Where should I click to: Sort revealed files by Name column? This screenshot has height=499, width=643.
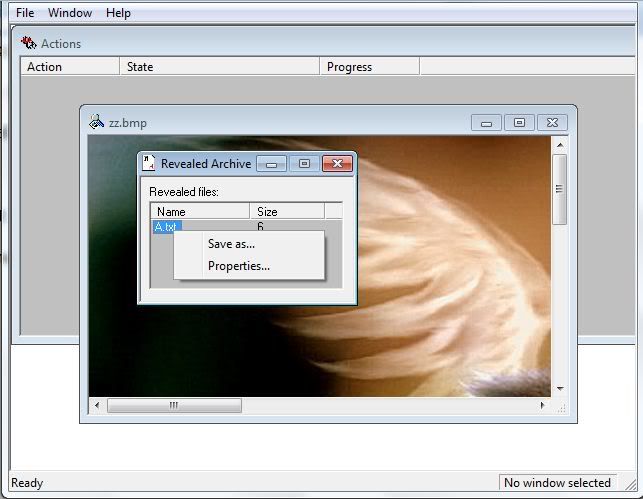click(x=199, y=212)
